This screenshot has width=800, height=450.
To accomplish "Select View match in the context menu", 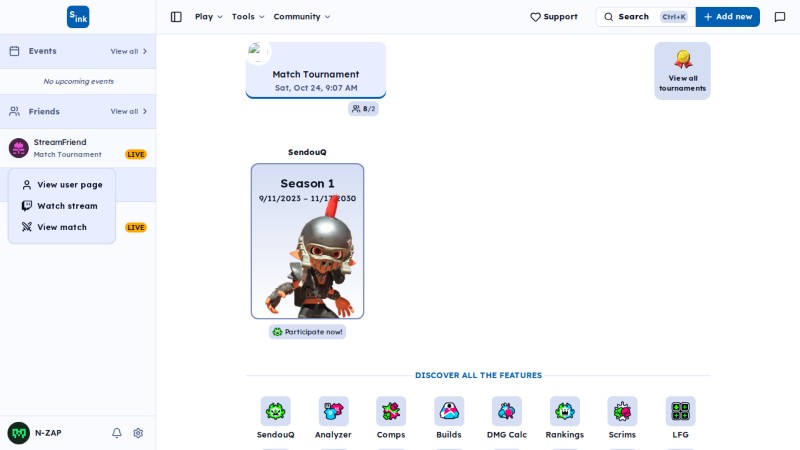I will point(62,227).
